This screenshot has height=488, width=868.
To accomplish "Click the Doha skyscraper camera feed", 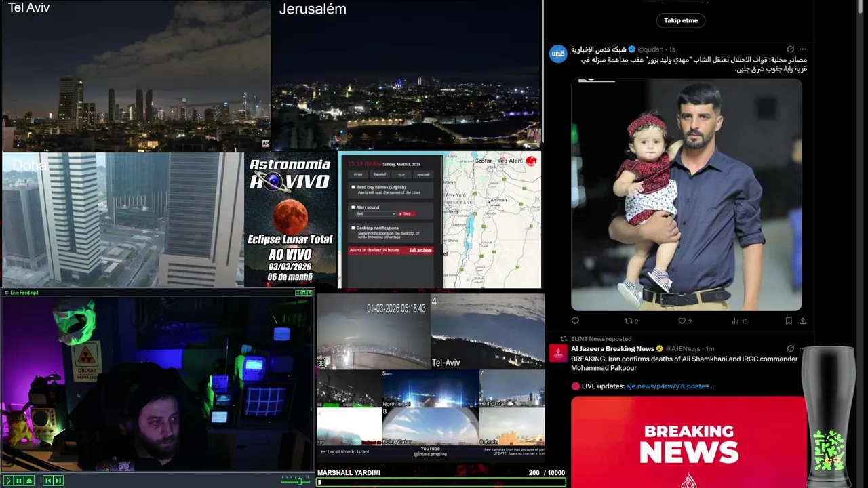I will click(122, 220).
